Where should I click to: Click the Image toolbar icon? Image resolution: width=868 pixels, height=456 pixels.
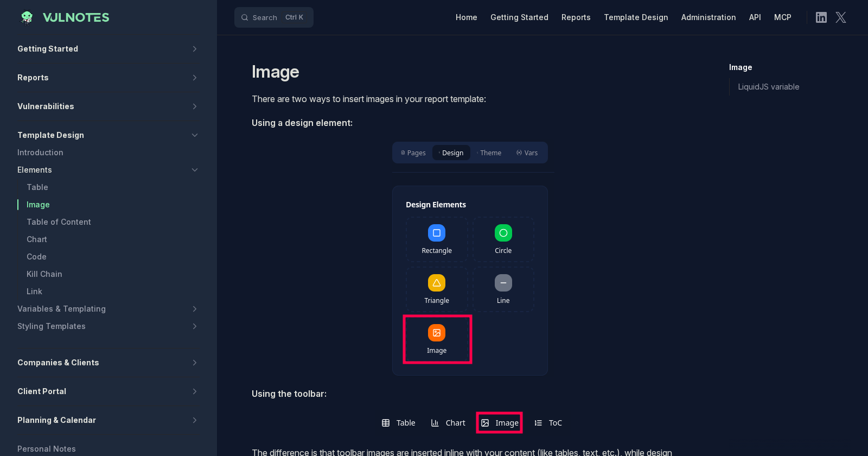click(x=485, y=423)
